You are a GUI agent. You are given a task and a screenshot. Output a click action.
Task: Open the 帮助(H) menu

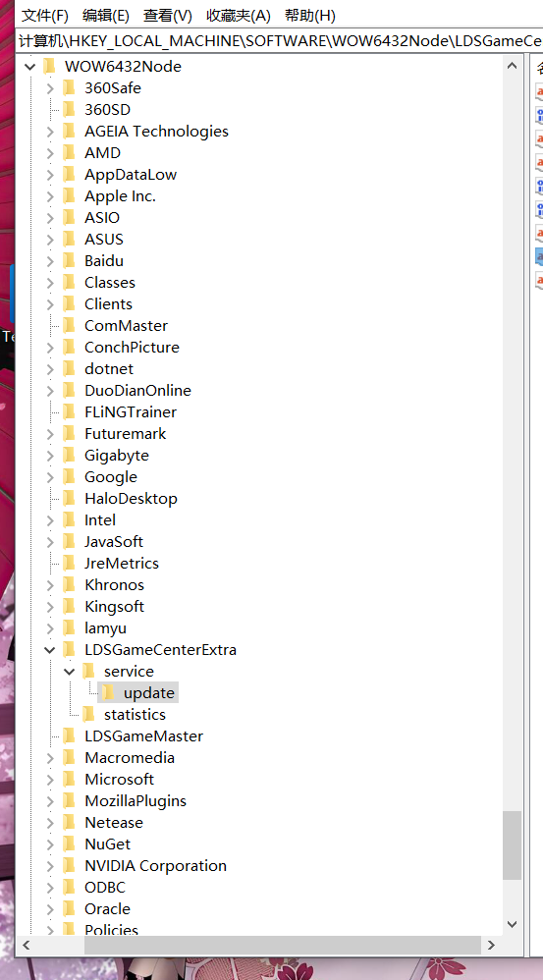coord(310,16)
